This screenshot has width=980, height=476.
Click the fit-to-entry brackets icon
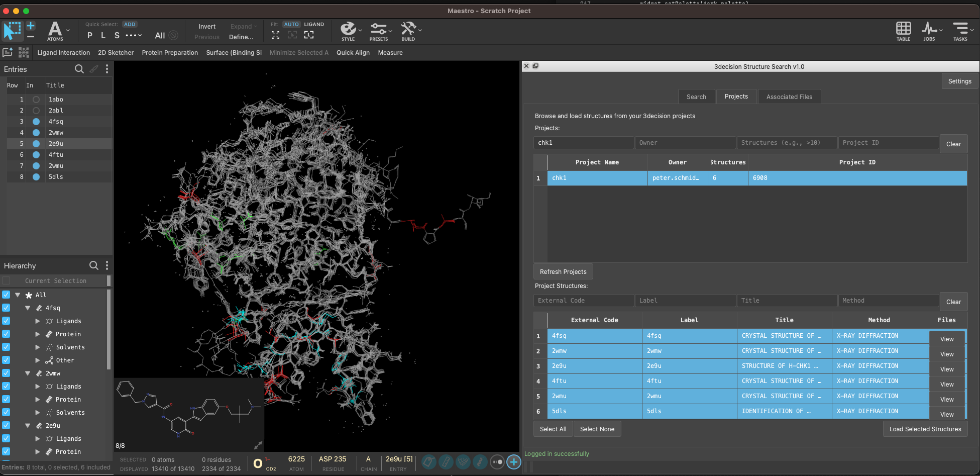[309, 35]
